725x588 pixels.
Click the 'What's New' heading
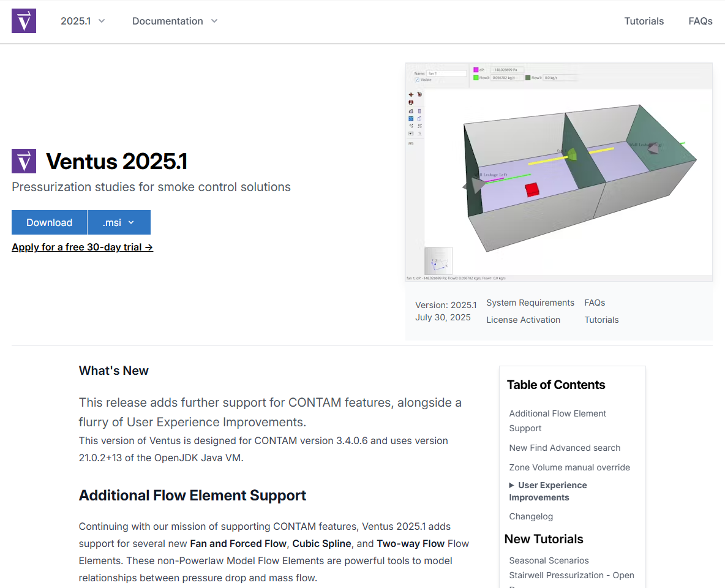[113, 371]
